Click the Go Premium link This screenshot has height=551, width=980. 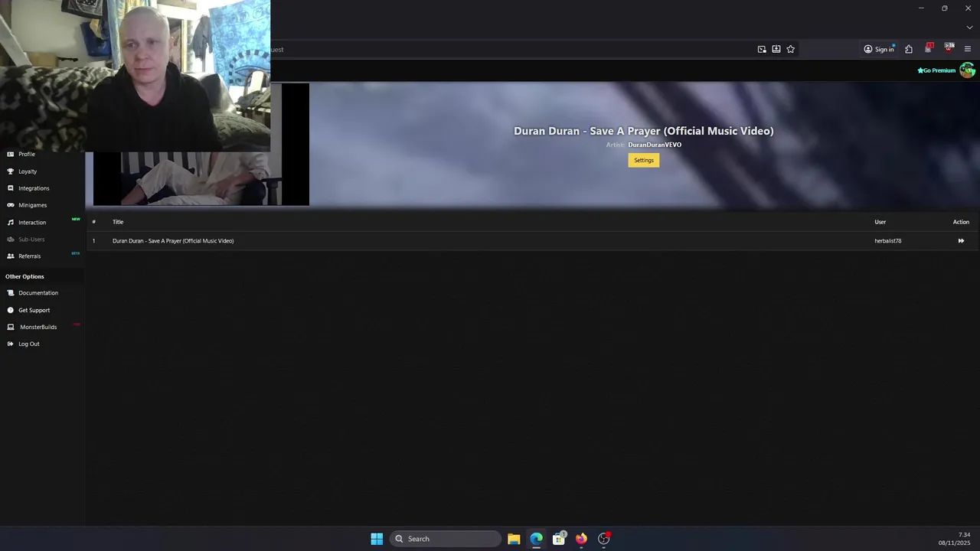point(937,70)
